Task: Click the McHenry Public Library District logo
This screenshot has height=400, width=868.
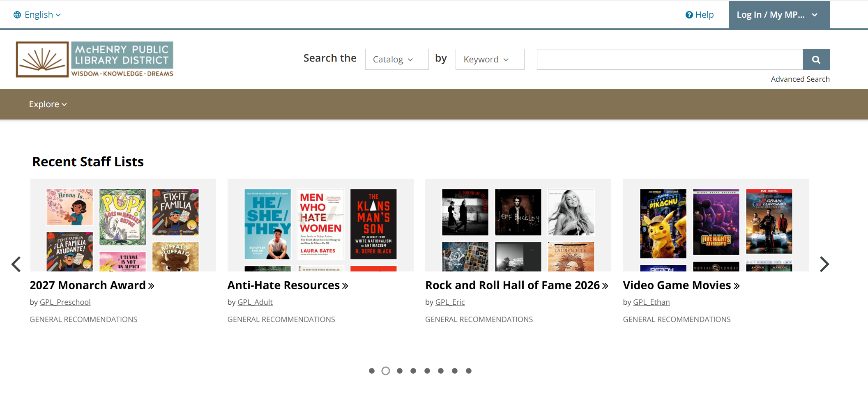Action: [94, 59]
